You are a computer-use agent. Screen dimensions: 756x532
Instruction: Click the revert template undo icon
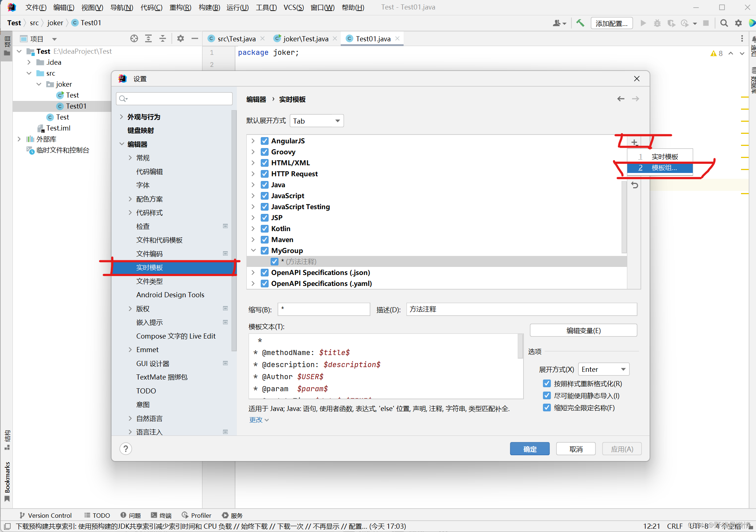click(635, 185)
